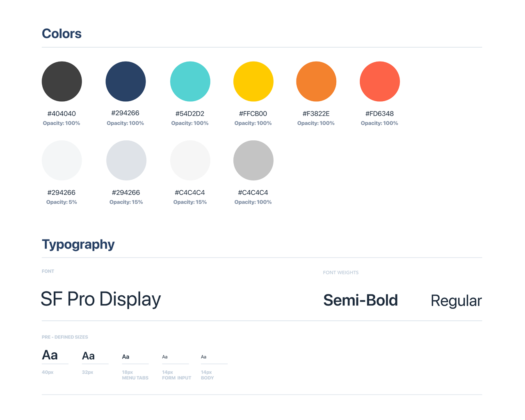Select the SF Pro Display font name
The height and width of the screenshot is (420, 525).
[x=101, y=299]
